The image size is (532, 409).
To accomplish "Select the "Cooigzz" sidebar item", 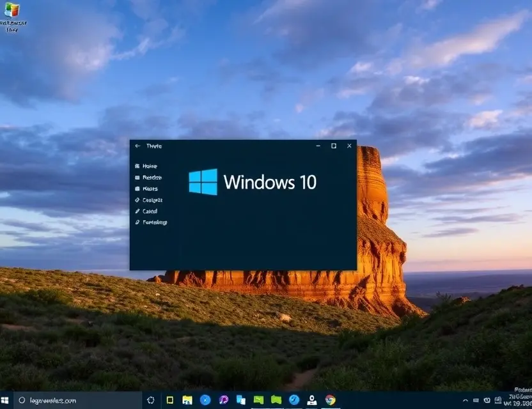I will click(148, 200).
